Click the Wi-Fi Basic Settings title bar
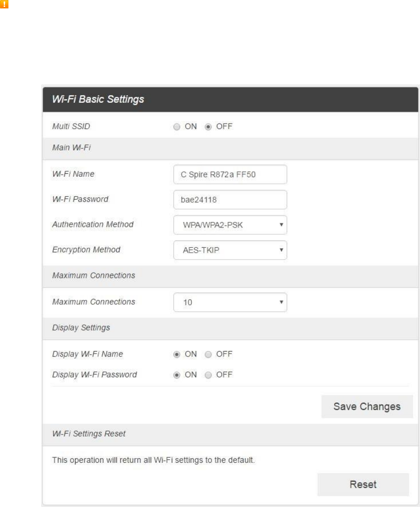Screen dimensions: 420x507 pos(98,99)
